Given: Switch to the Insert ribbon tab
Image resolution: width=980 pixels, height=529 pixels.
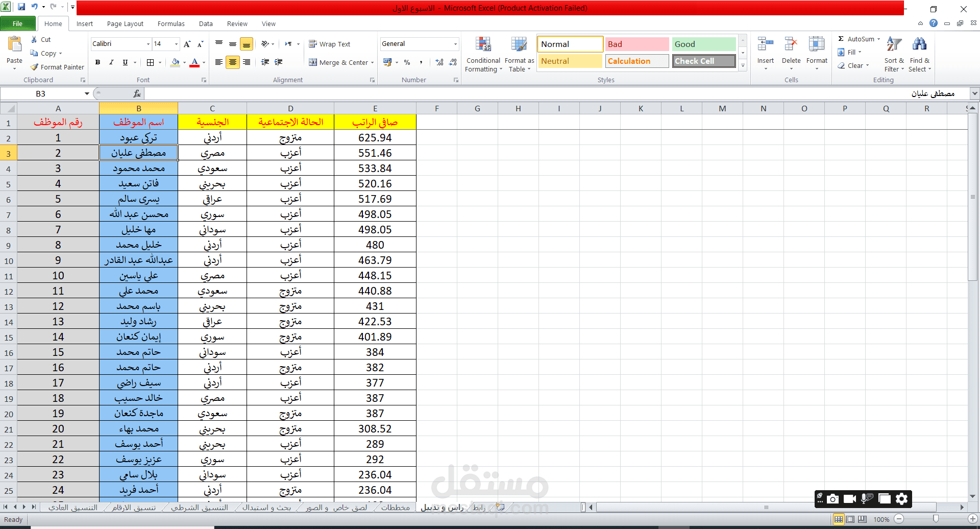Looking at the screenshot, I should coord(85,23).
